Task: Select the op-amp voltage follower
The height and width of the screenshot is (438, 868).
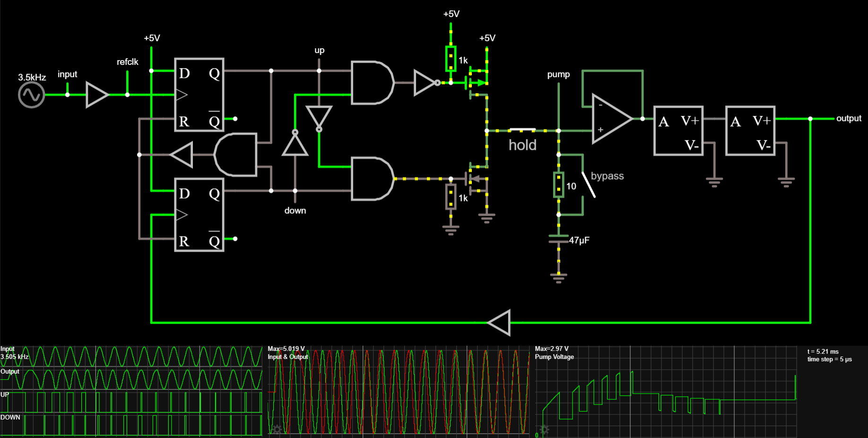Action: pyautogui.click(x=612, y=118)
